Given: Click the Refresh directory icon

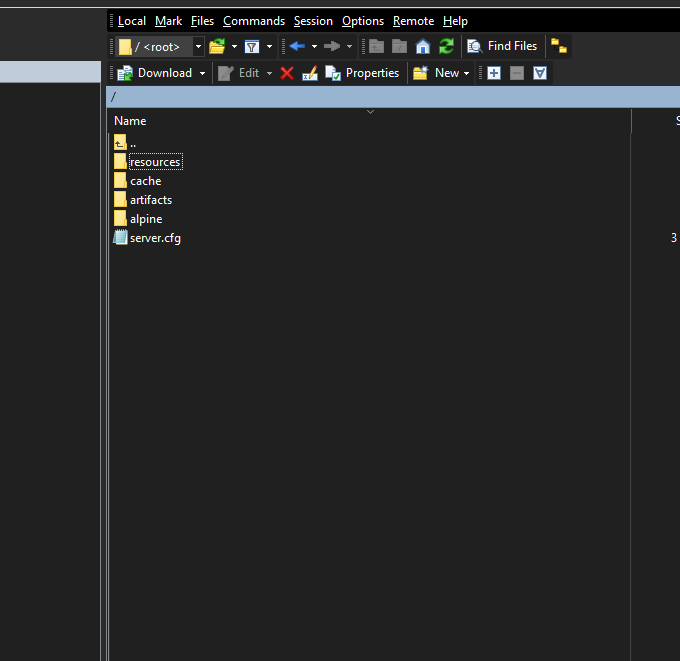Looking at the screenshot, I should point(446,46).
